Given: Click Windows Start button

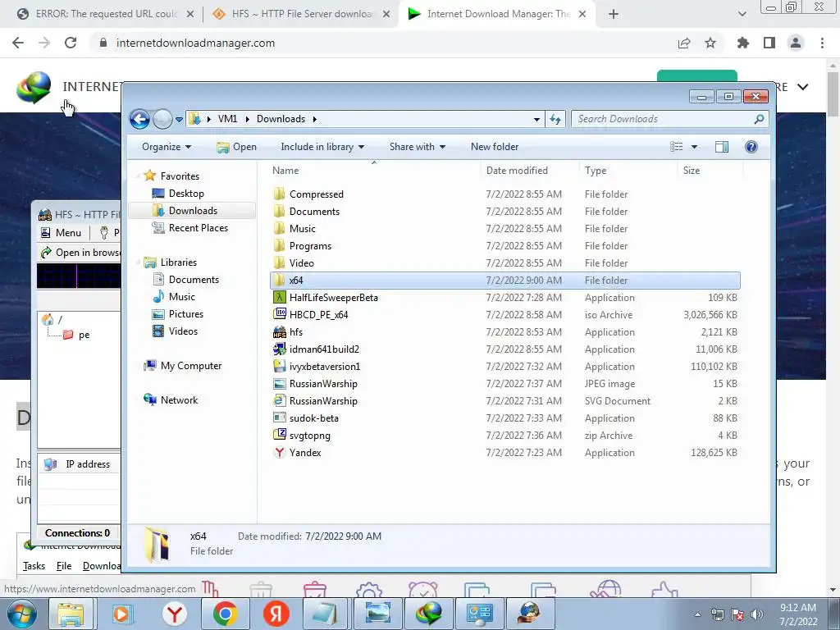Looking at the screenshot, I should [x=21, y=614].
